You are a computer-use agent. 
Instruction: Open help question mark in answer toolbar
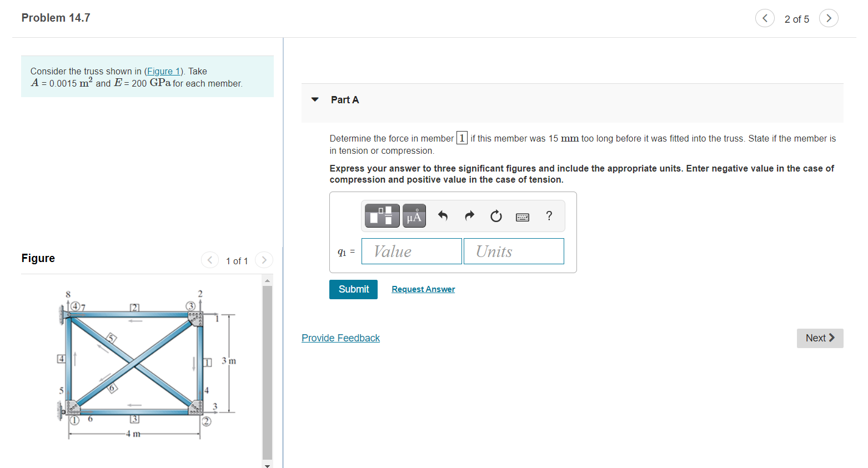[x=549, y=216]
